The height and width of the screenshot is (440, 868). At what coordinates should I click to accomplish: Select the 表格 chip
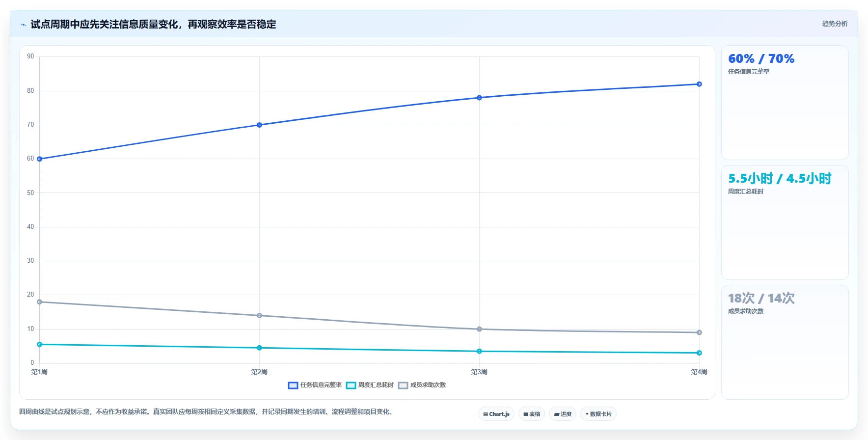(532, 414)
